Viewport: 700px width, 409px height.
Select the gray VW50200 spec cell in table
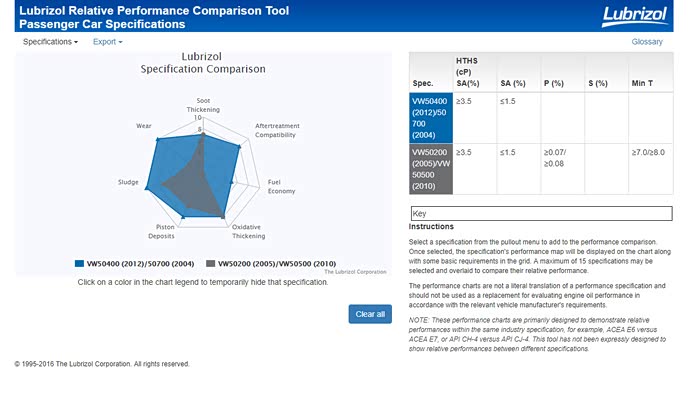point(431,168)
